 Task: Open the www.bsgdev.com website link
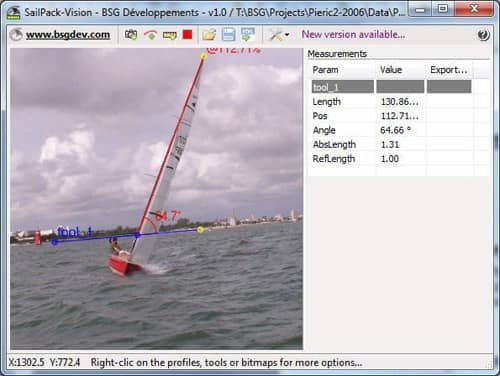pyautogui.click(x=68, y=35)
